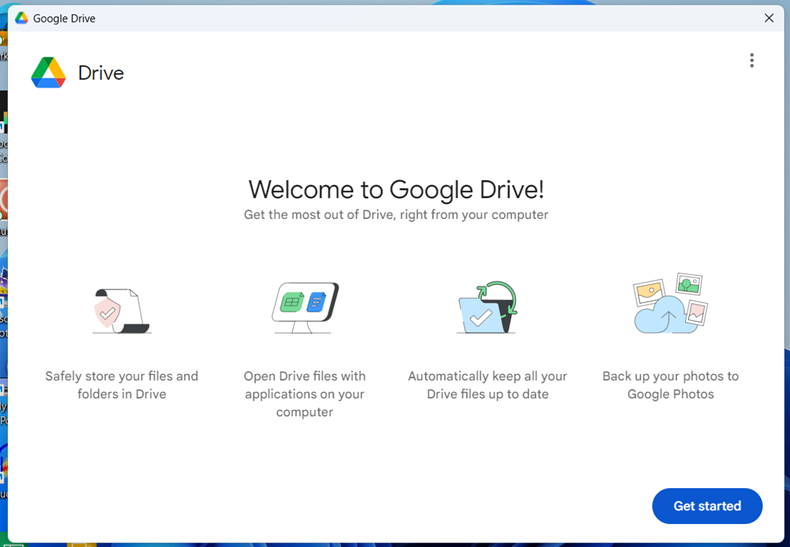Click the Get started button
The image size is (790, 547).
707,506
